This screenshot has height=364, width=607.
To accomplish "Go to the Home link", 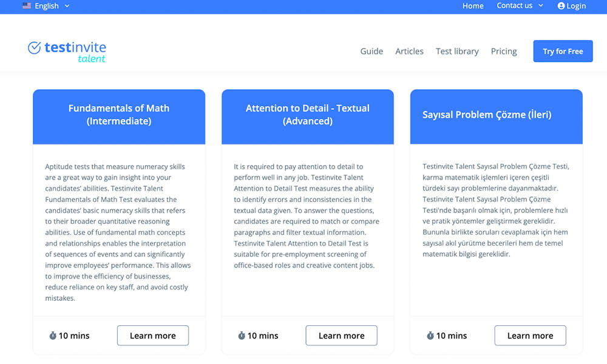I will click(x=473, y=6).
